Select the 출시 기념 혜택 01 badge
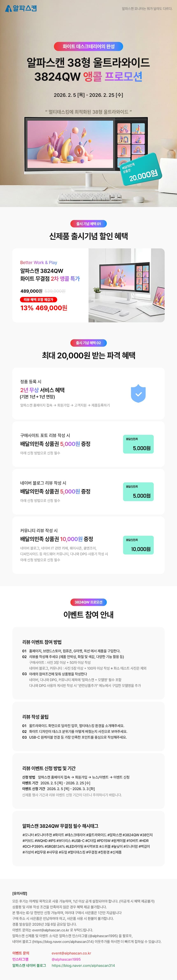The width and height of the screenshot is (177, 980). [88, 224]
